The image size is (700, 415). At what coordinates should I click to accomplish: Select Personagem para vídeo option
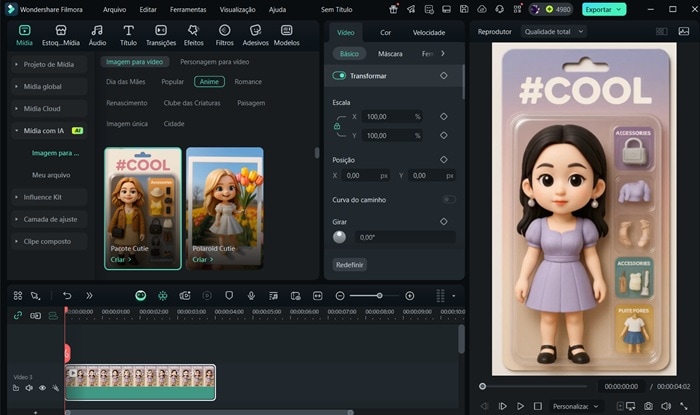click(x=215, y=62)
